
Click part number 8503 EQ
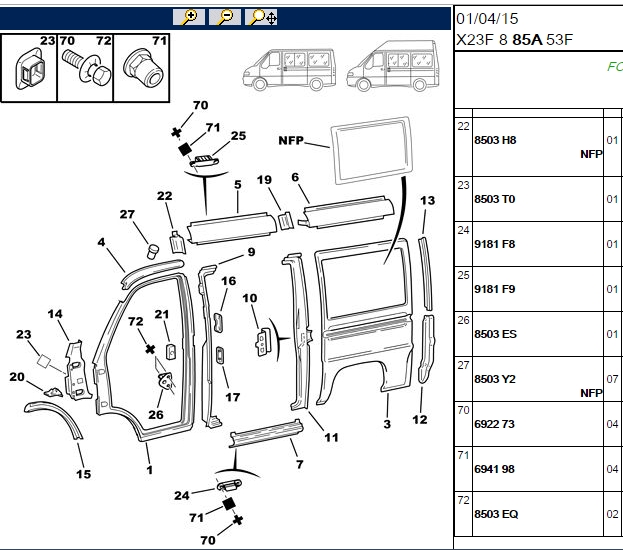[x=496, y=514]
